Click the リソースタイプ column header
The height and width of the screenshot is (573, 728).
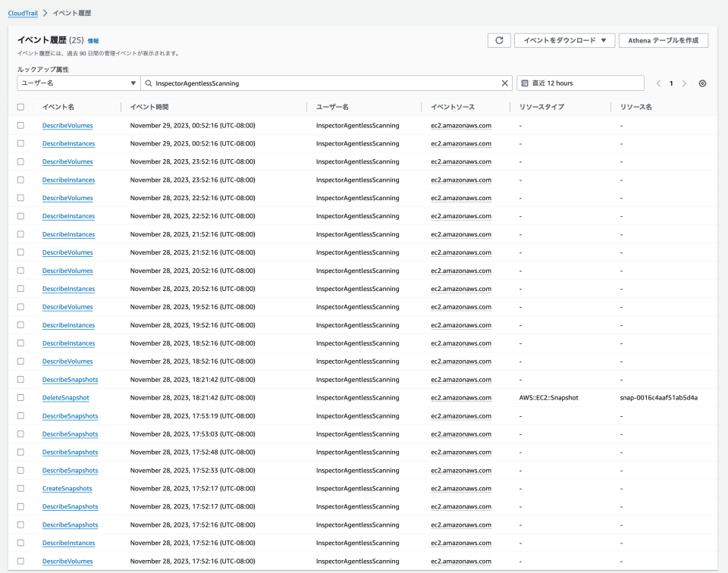point(541,107)
